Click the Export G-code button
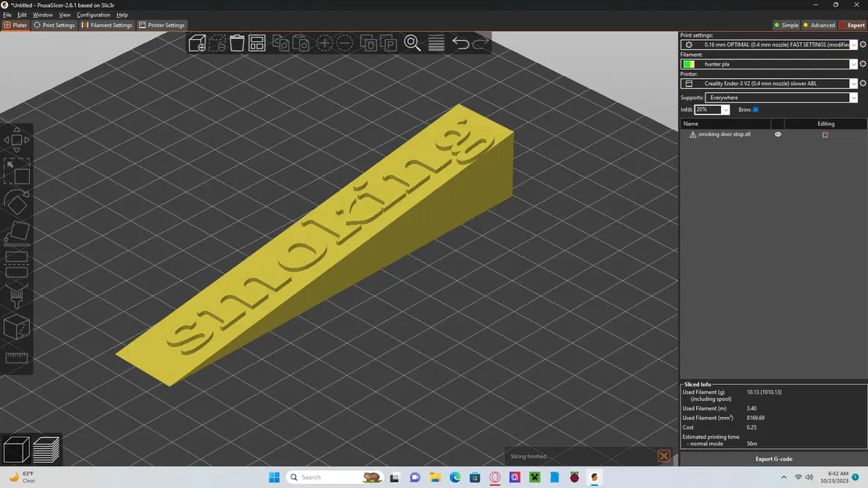Image resolution: width=868 pixels, height=488 pixels. click(x=773, y=458)
